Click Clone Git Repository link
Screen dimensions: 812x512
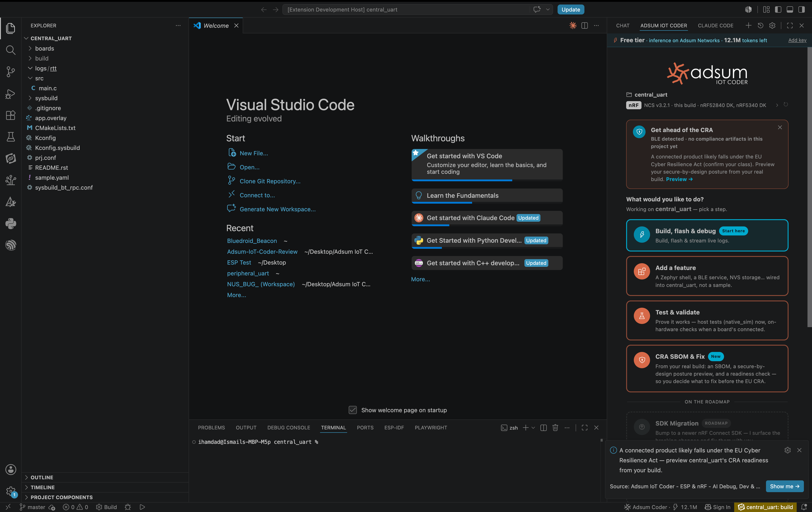click(270, 181)
